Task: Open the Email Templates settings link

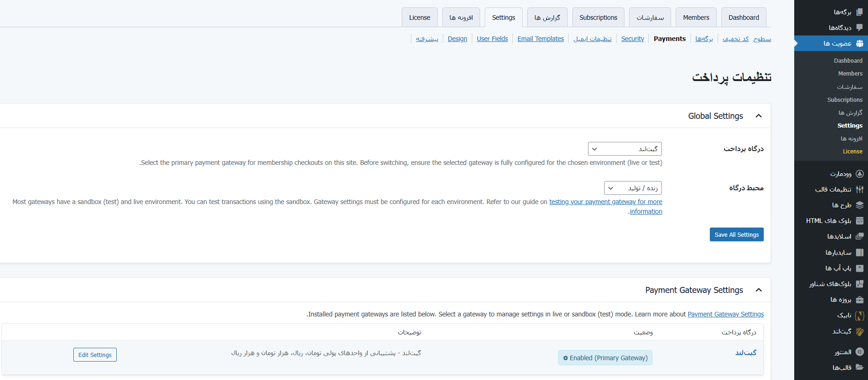Action: pyautogui.click(x=541, y=39)
